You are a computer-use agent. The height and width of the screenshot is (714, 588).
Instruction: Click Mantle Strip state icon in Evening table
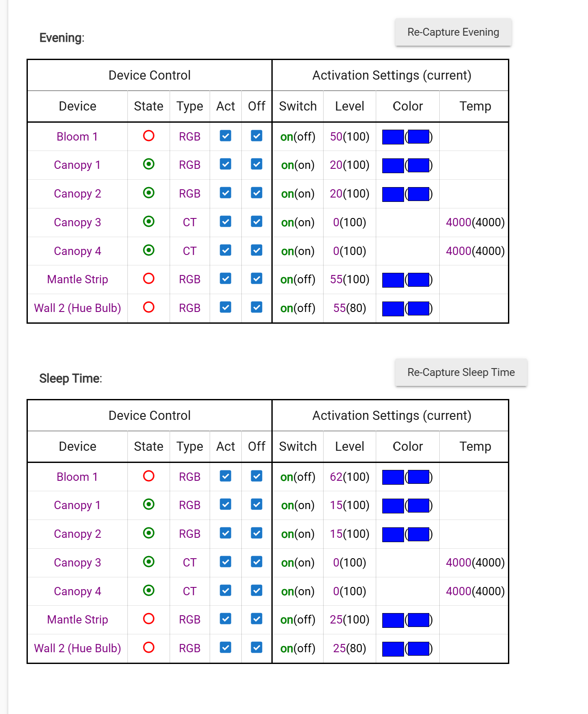point(149,279)
